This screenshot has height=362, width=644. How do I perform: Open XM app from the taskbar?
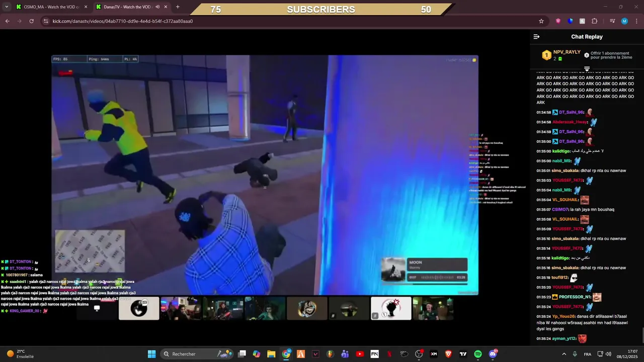click(x=434, y=354)
